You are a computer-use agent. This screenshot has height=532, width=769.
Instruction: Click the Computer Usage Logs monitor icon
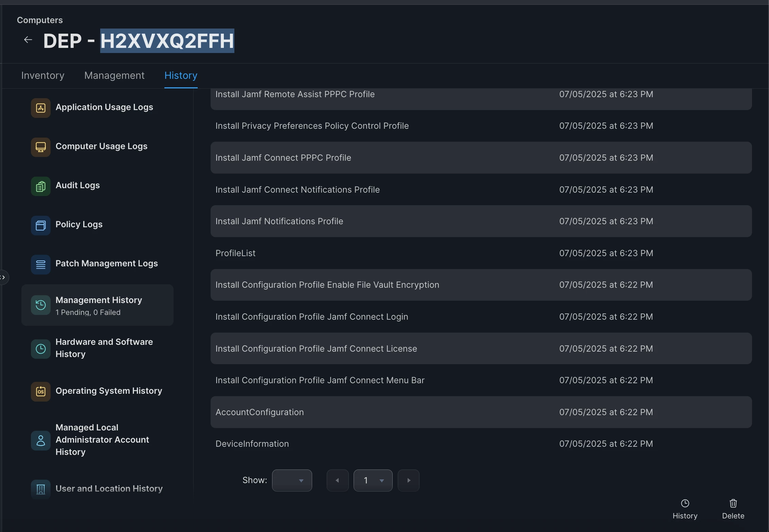click(x=41, y=147)
